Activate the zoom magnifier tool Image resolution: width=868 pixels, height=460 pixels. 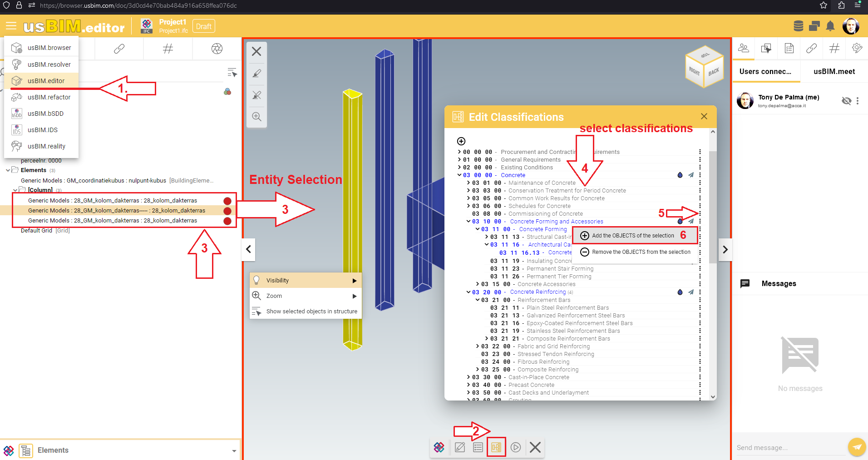[x=256, y=117]
